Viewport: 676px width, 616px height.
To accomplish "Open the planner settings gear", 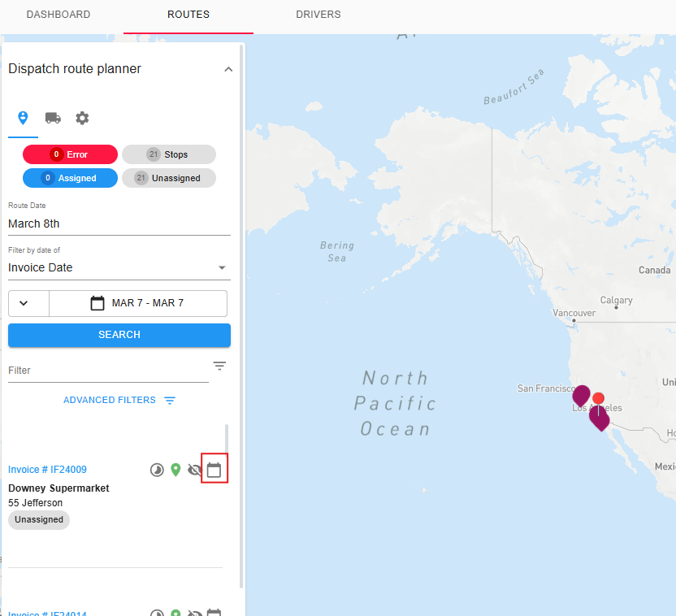I will (x=82, y=118).
